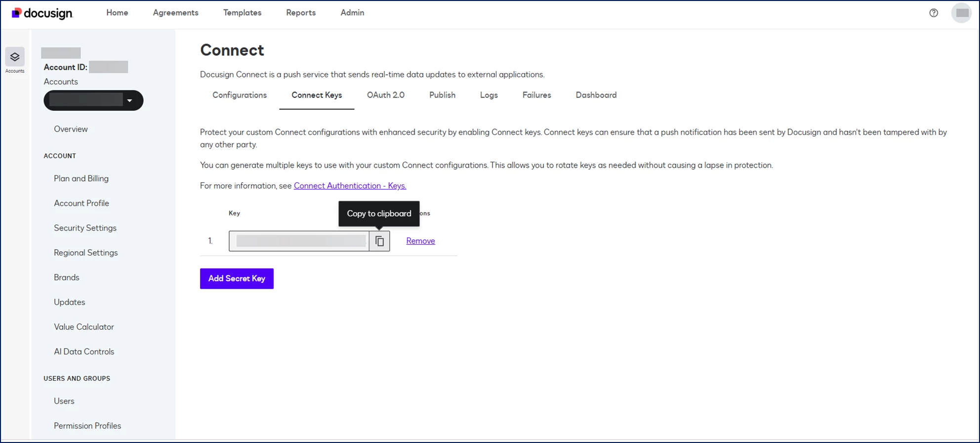Open the help question mark icon

pyautogui.click(x=934, y=13)
